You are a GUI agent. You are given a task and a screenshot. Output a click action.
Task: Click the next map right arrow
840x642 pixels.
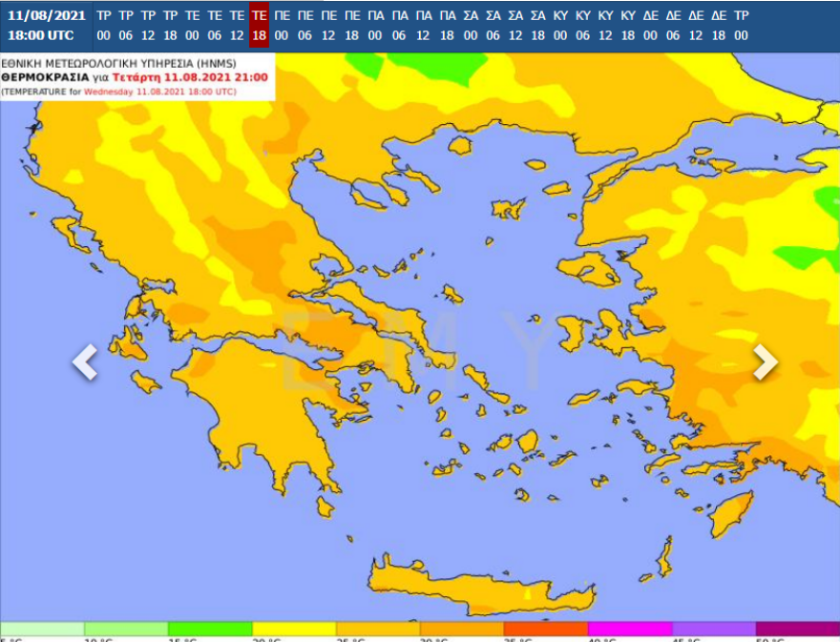point(765,362)
